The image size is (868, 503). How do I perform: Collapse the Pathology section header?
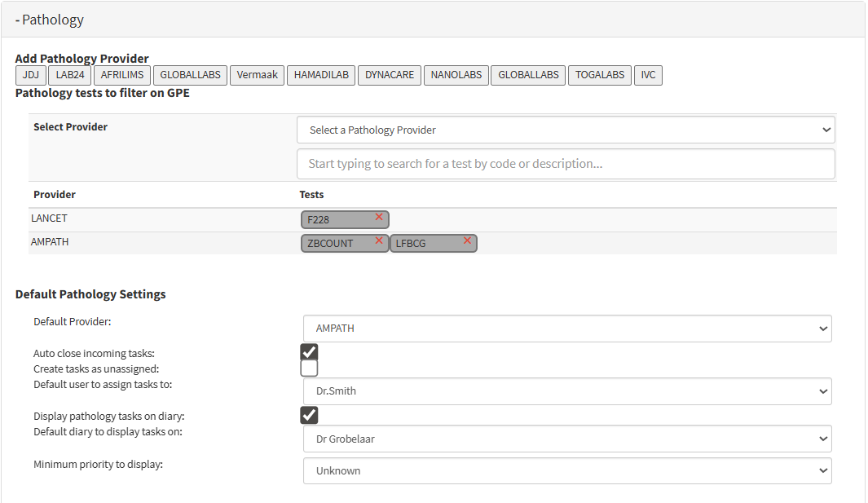tap(50, 20)
